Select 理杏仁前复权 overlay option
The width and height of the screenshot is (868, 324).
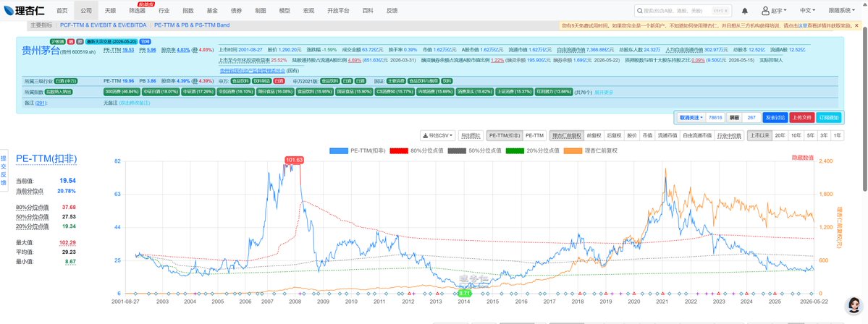565,135
